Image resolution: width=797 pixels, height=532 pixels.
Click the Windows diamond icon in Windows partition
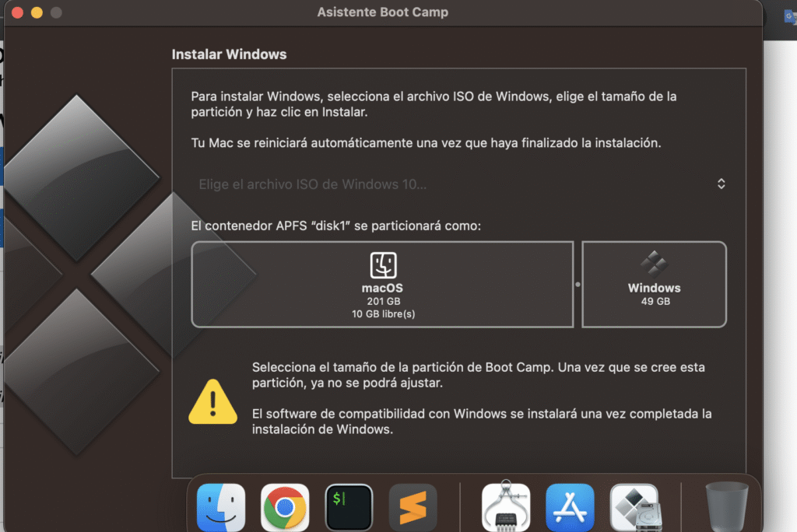coord(654,264)
